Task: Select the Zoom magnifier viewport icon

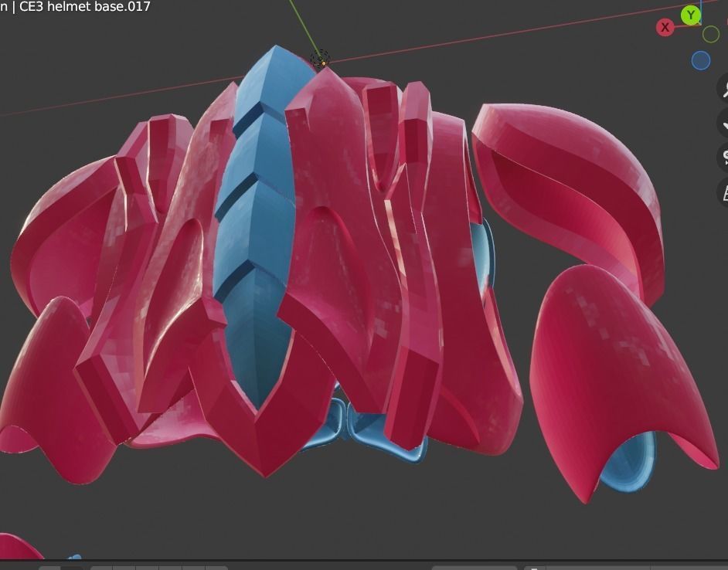Action: (x=723, y=89)
